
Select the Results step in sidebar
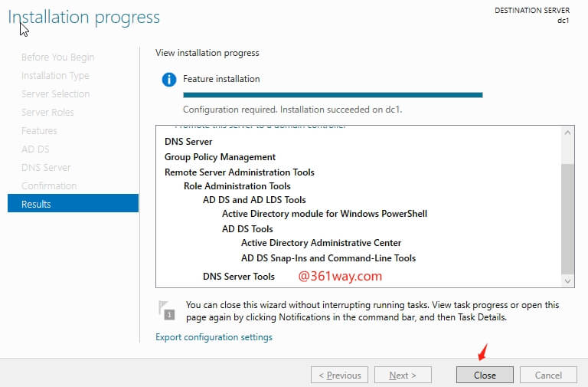click(x=73, y=204)
